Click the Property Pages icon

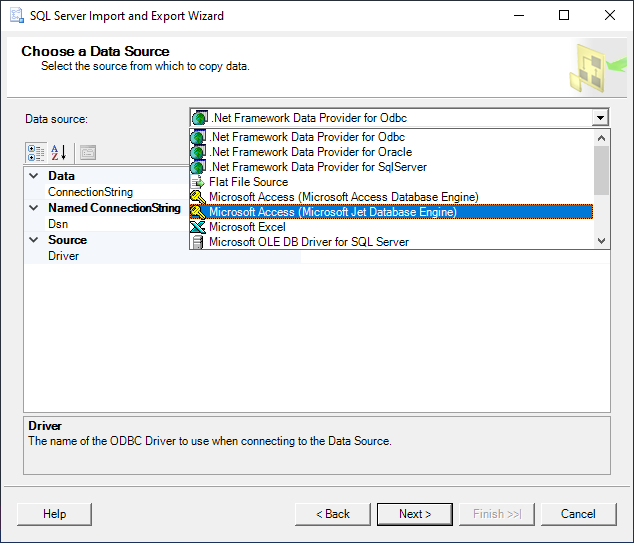(88, 153)
